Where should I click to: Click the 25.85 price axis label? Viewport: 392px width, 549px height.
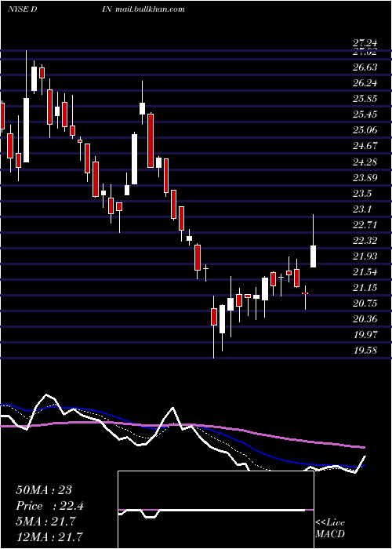[x=365, y=98]
